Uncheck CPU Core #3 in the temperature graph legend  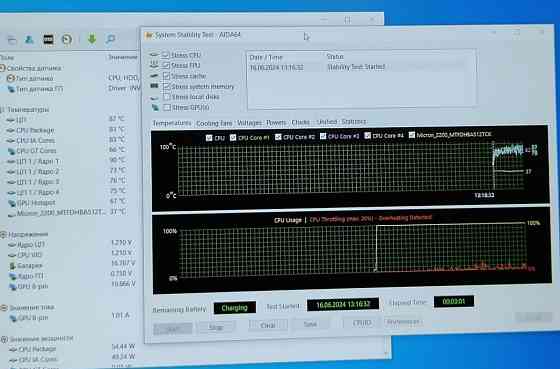pos(323,136)
